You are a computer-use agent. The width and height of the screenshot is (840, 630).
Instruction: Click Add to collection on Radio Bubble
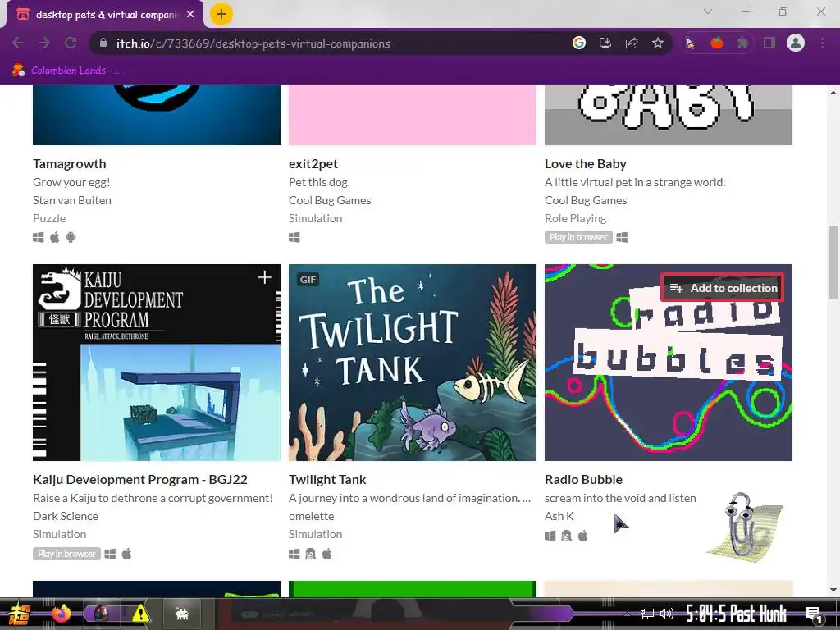tap(723, 288)
